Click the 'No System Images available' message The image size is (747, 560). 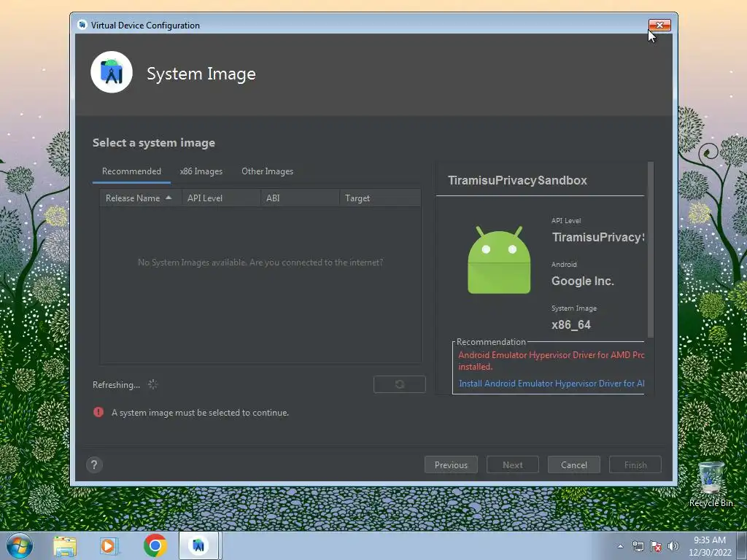click(260, 262)
